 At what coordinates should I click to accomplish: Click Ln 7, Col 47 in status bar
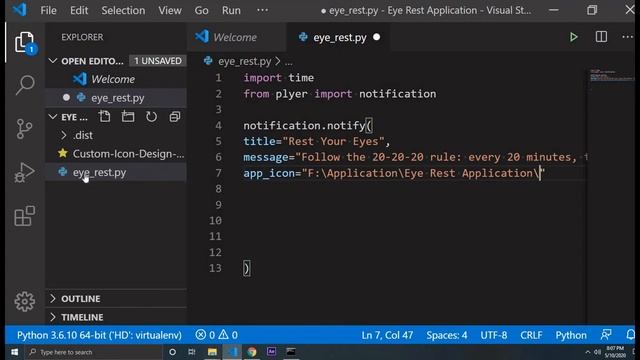tap(387, 335)
